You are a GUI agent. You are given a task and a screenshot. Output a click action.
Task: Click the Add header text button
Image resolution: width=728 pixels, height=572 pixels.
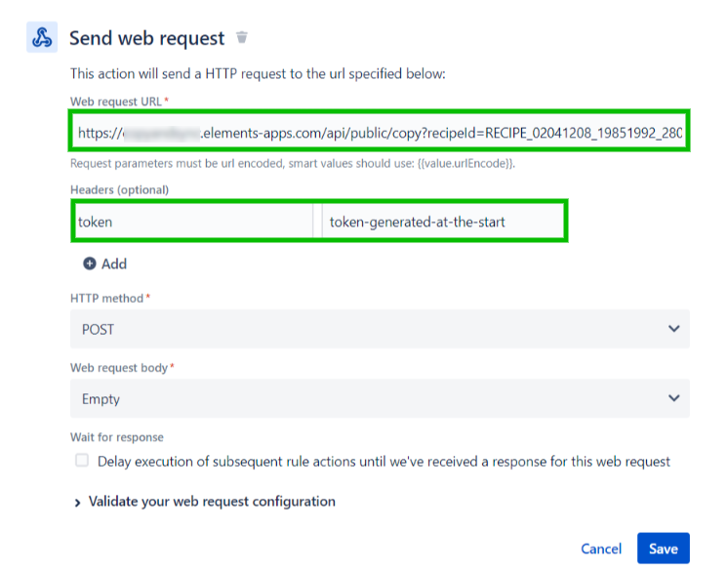[114, 264]
